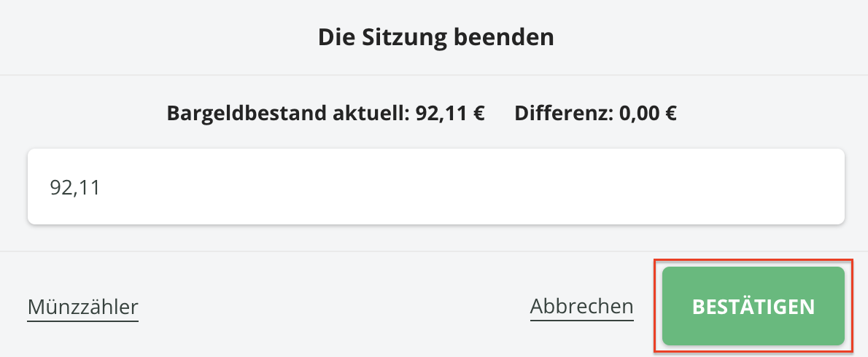Confirm ending the session with Bestätigen
Viewport: 868px width, 357px height.
click(753, 306)
